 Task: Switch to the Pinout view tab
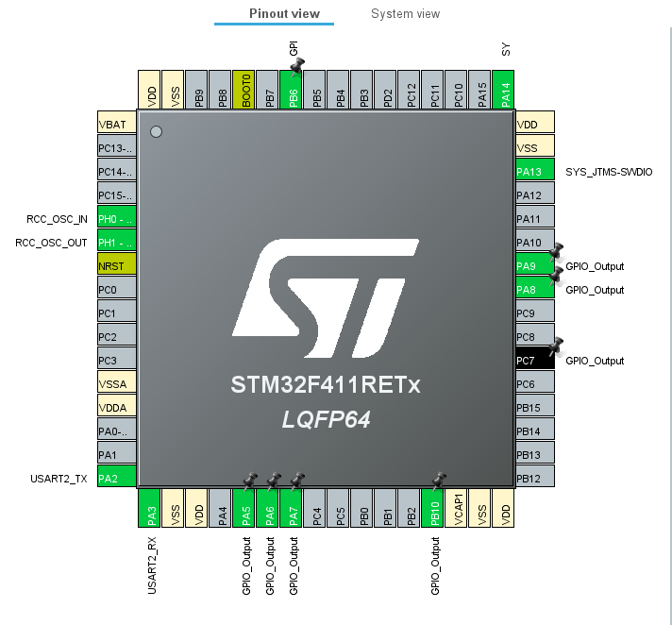(284, 14)
